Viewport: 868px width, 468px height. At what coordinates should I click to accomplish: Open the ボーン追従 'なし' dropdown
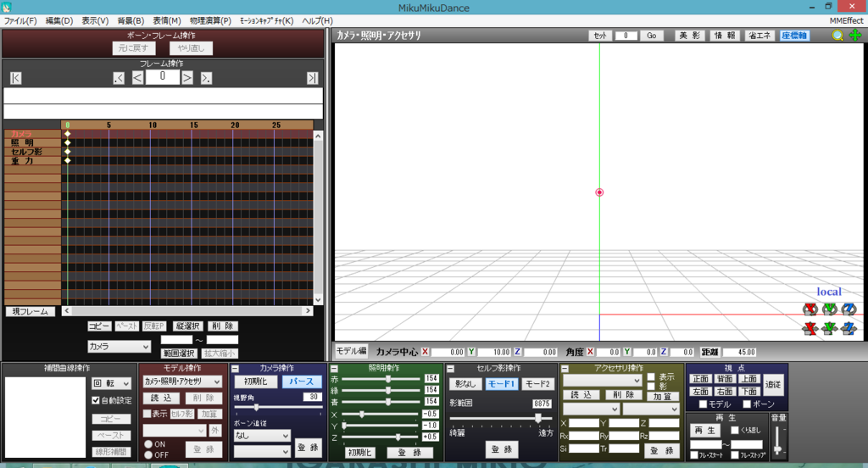pyautogui.click(x=262, y=435)
